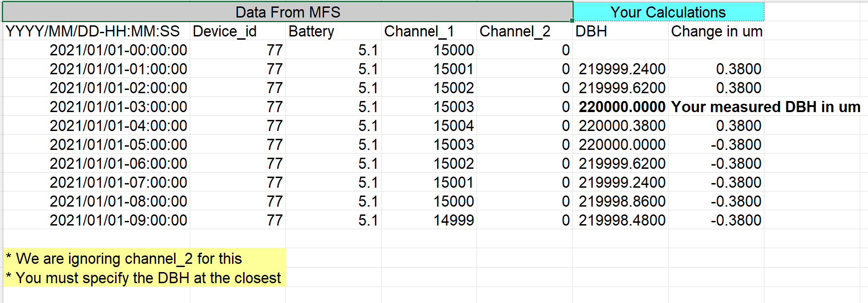
Task: Click the Channel_1 cell showing 14999
Action: (453, 220)
